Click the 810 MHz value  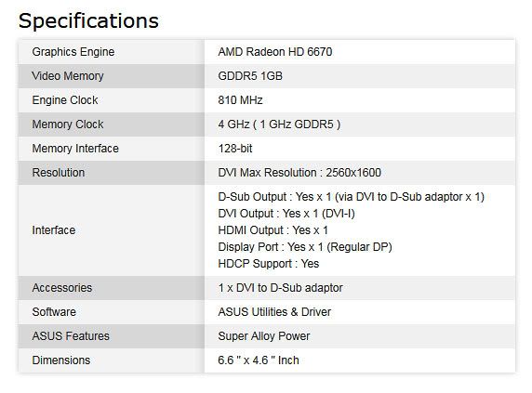tap(241, 100)
